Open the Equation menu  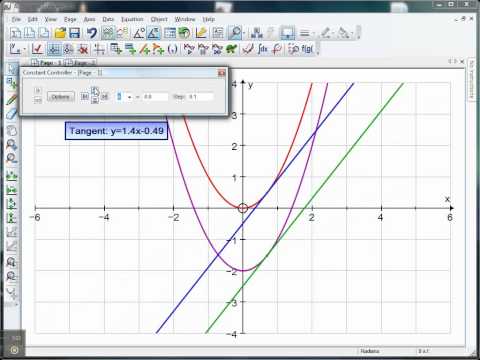(132, 19)
